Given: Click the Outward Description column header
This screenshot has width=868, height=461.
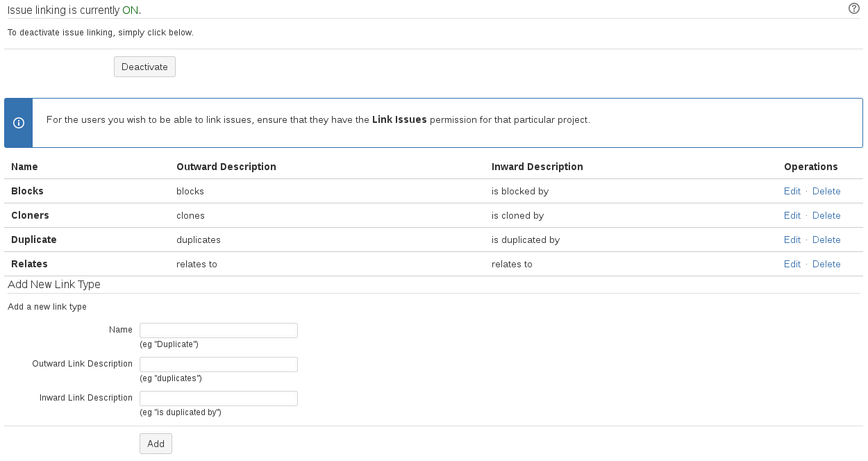Looking at the screenshot, I should pyautogui.click(x=226, y=167).
